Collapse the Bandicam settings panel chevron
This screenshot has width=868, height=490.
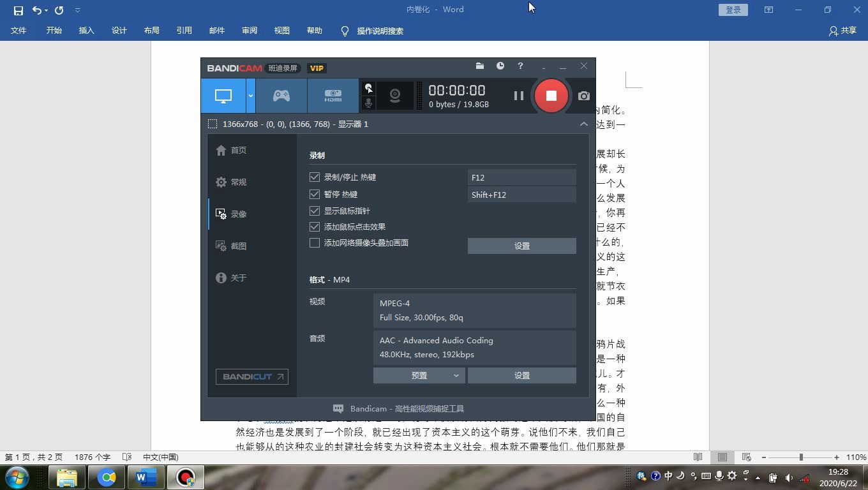coord(584,124)
